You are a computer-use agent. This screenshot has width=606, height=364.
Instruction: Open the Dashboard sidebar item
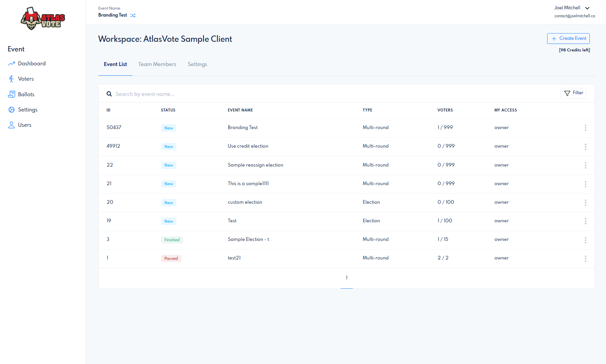[27, 63]
